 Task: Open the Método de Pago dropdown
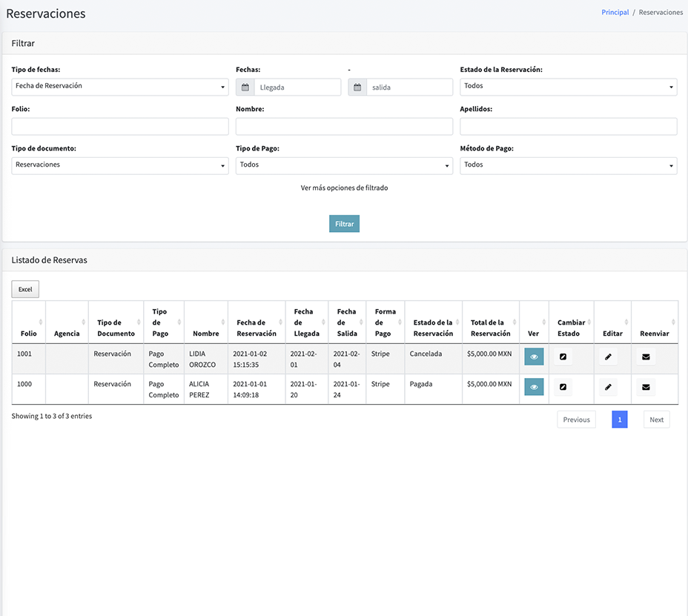(568, 165)
